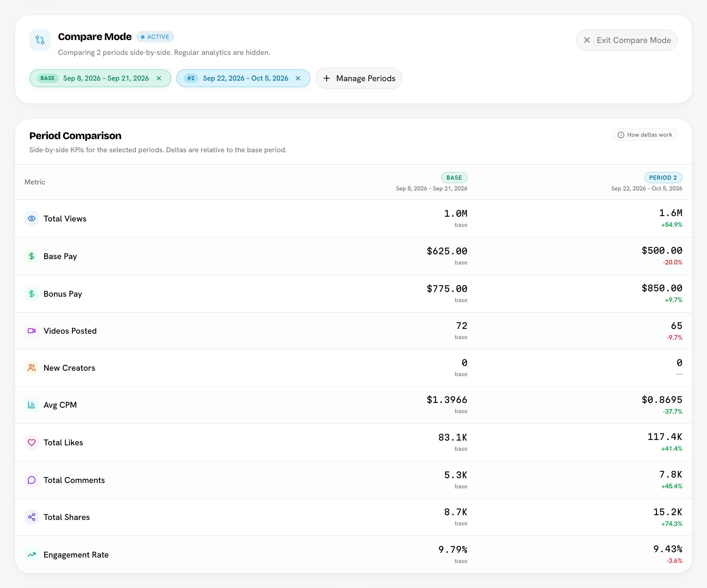
Task: Click the Metric column header
Action: pyautogui.click(x=35, y=182)
